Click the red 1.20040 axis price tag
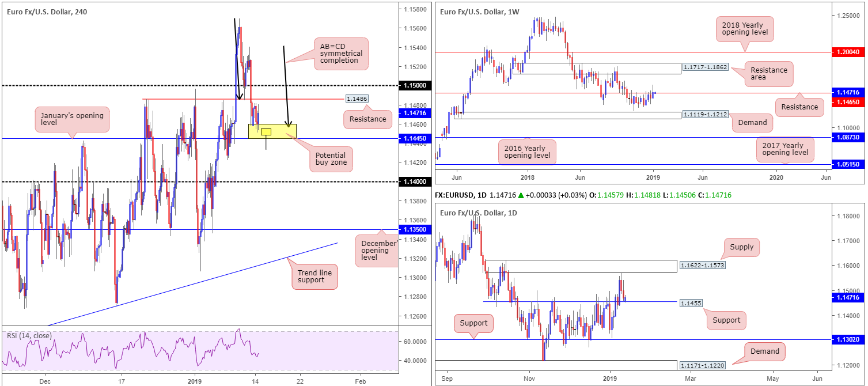This screenshot has width=868, height=386. pyautogui.click(x=848, y=52)
